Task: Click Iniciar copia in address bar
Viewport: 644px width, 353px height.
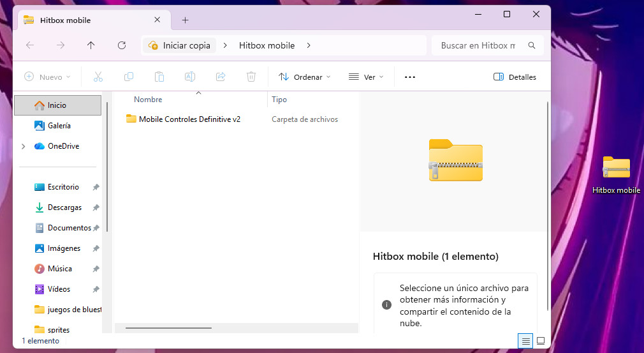Action: coord(179,45)
